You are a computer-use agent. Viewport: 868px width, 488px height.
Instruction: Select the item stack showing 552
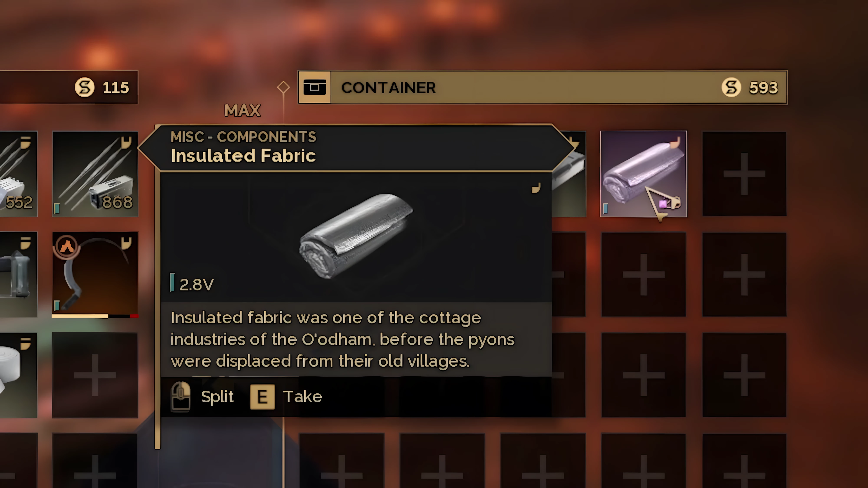pyautogui.click(x=18, y=174)
